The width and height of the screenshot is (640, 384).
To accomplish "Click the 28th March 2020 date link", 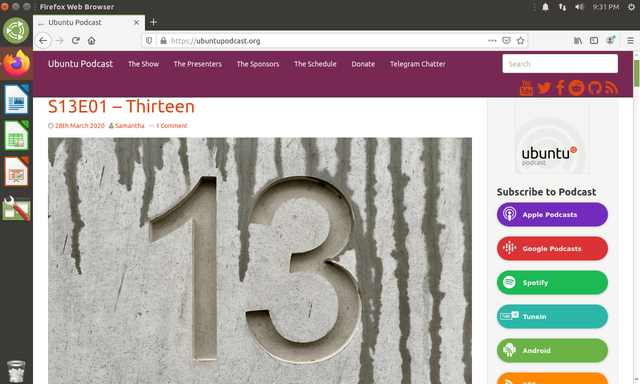I will click(80, 126).
